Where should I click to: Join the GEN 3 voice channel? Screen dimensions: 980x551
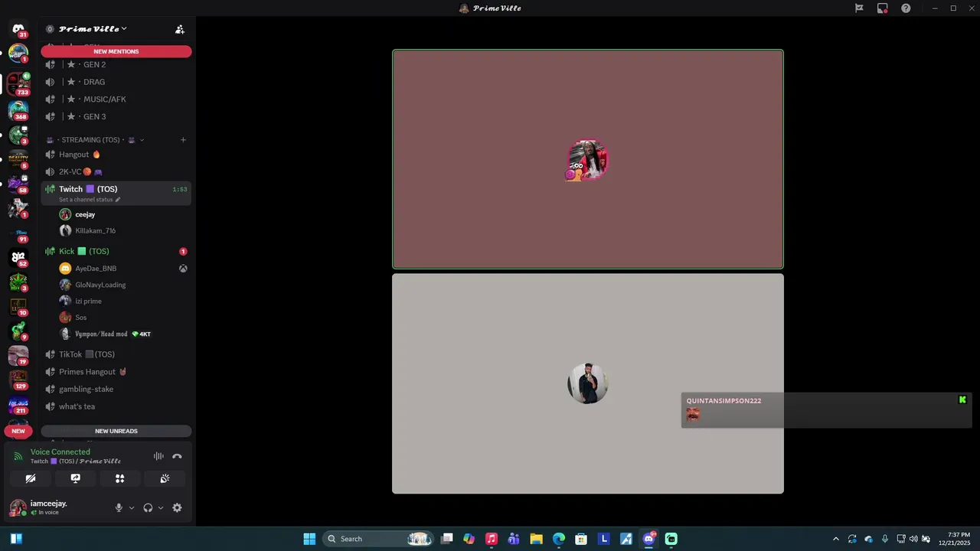point(116,117)
